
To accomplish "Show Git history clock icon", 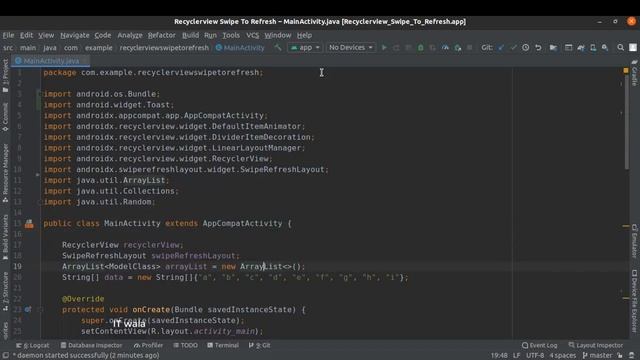I will pos(525,48).
